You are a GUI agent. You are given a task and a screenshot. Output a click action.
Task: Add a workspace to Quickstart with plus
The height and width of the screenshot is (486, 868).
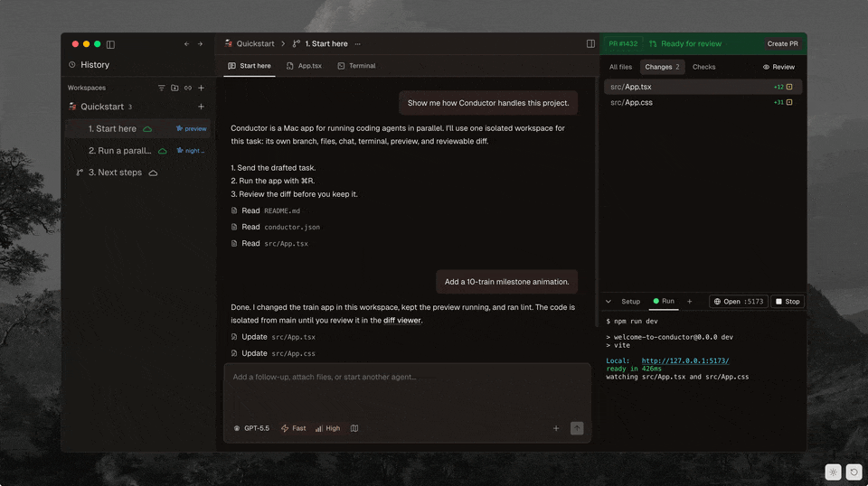point(201,107)
